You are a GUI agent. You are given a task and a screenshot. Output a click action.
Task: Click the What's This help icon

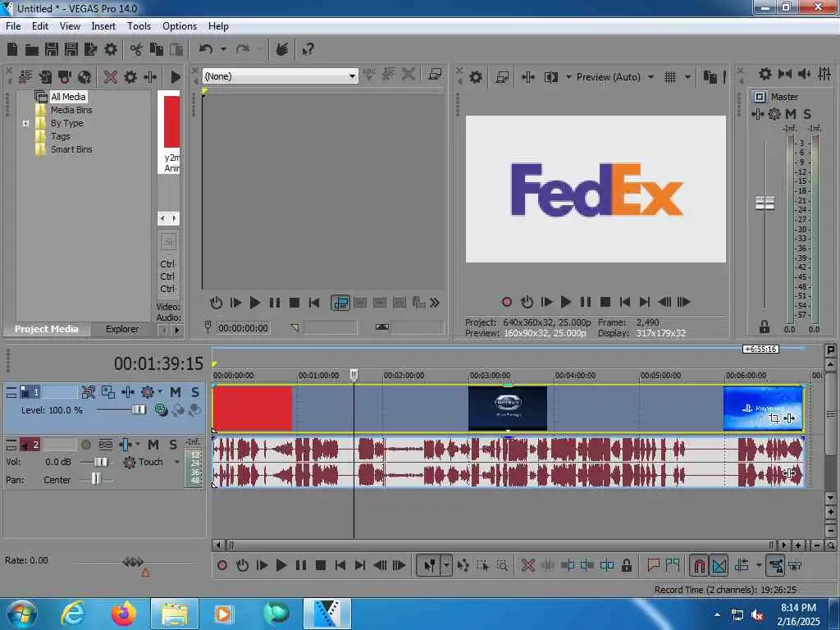[308, 50]
